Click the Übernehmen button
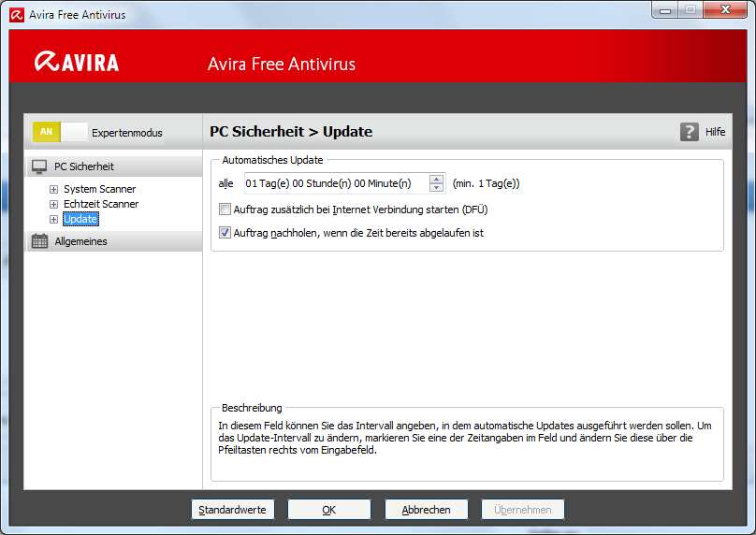This screenshot has height=535, width=756. pos(523,510)
